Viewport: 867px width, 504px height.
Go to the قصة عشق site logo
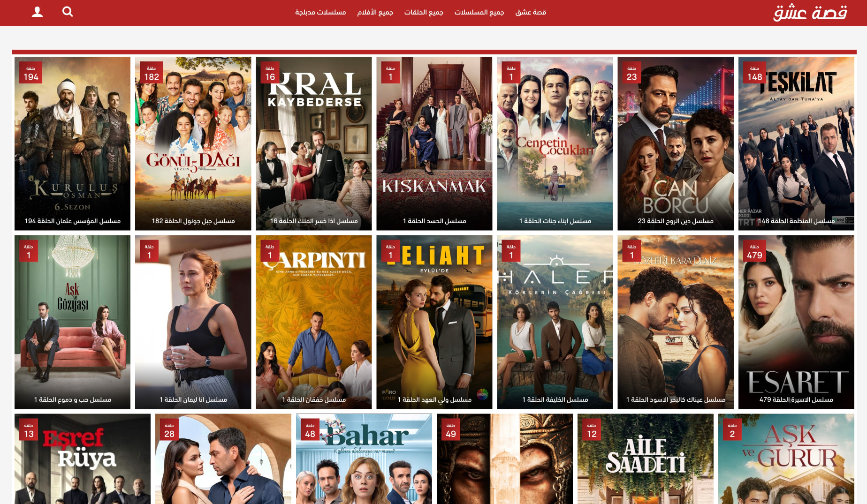(x=810, y=13)
